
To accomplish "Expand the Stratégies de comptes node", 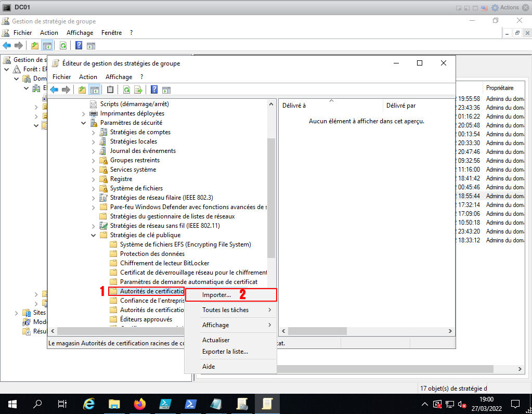I will (x=94, y=132).
